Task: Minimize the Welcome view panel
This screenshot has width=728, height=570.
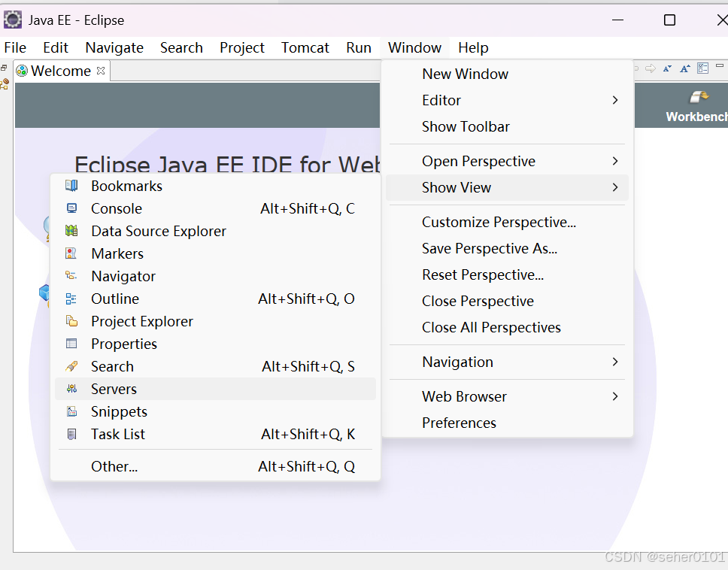Action: pyautogui.click(x=720, y=66)
